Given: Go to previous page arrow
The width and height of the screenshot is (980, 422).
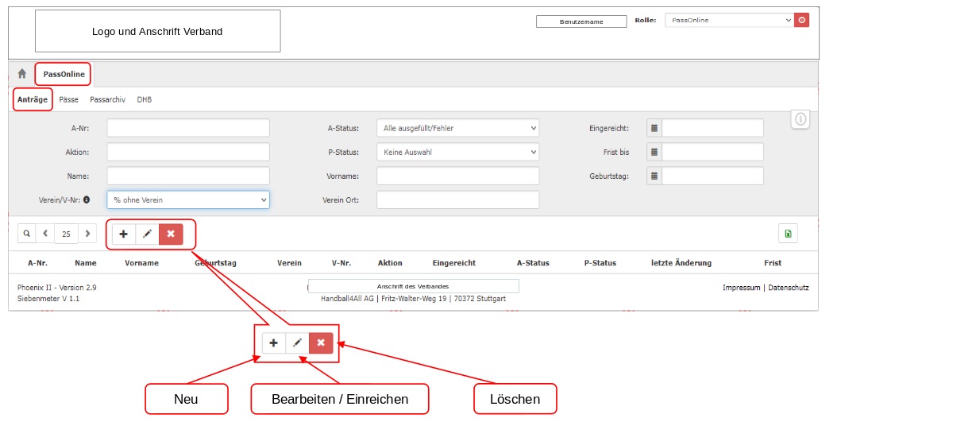Looking at the screenshot, I should [45, 234].
